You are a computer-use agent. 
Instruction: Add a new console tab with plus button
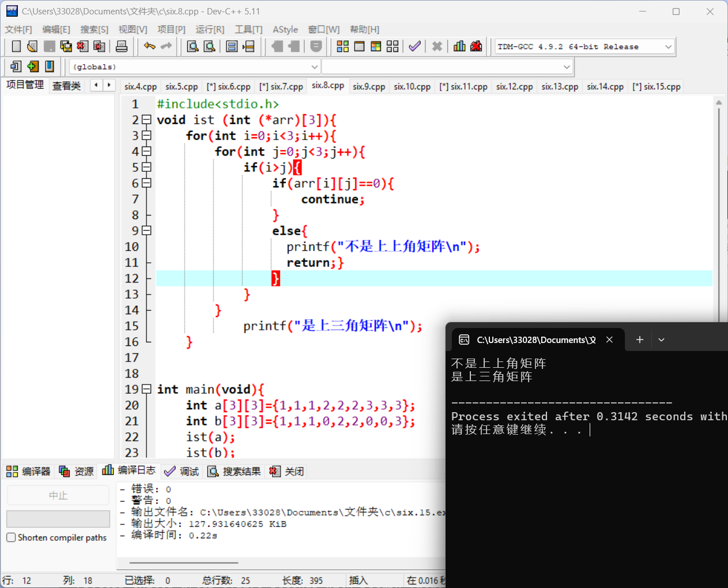[x=639, y=340]
